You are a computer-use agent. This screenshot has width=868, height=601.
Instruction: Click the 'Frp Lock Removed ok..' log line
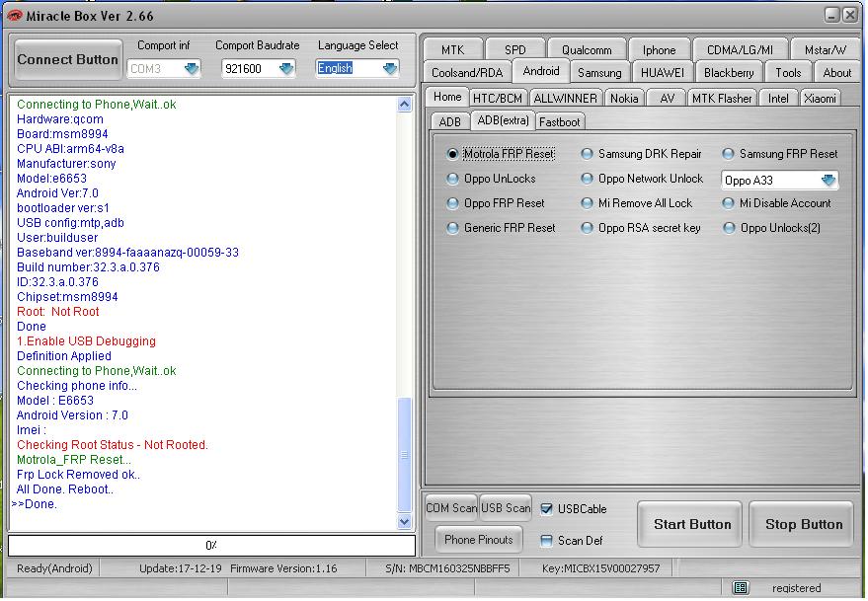[x=78, y=475]
